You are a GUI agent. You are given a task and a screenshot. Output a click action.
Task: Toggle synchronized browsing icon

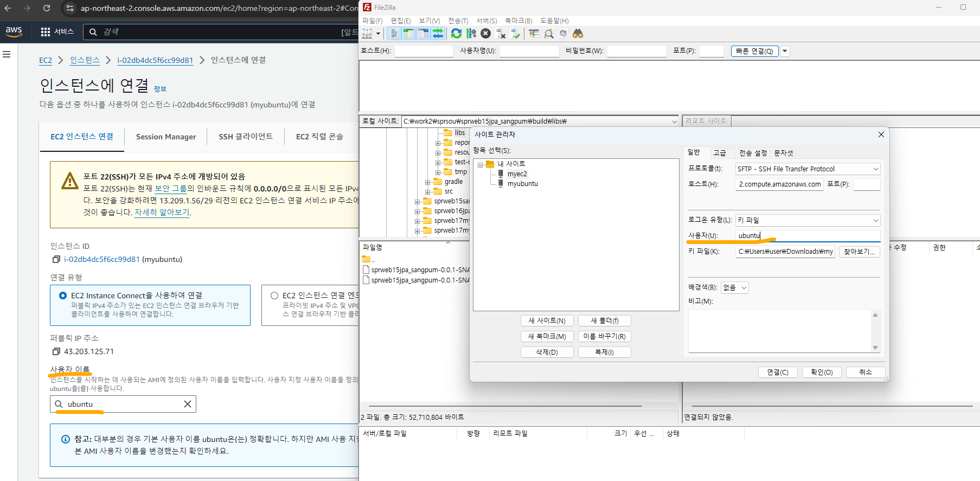563,34
